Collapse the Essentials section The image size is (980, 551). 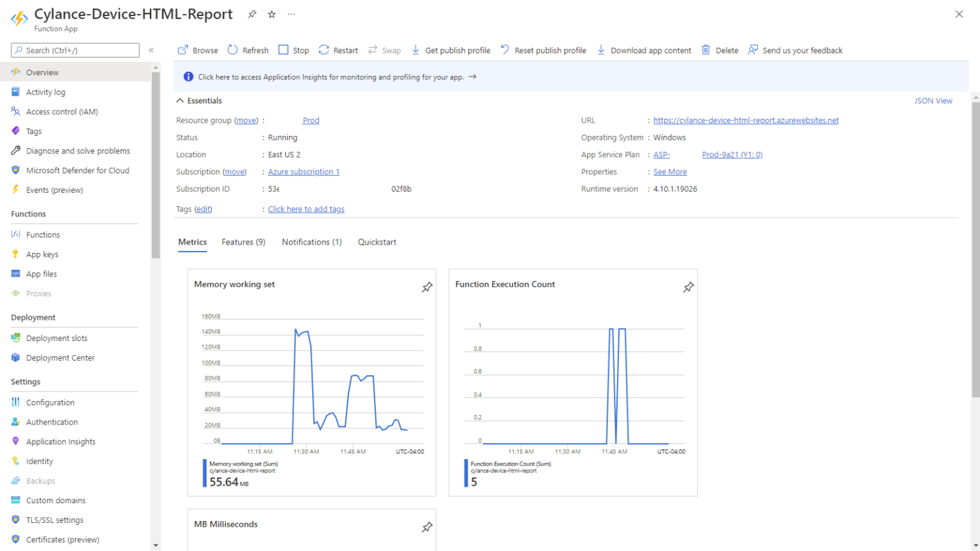[199, 101]
